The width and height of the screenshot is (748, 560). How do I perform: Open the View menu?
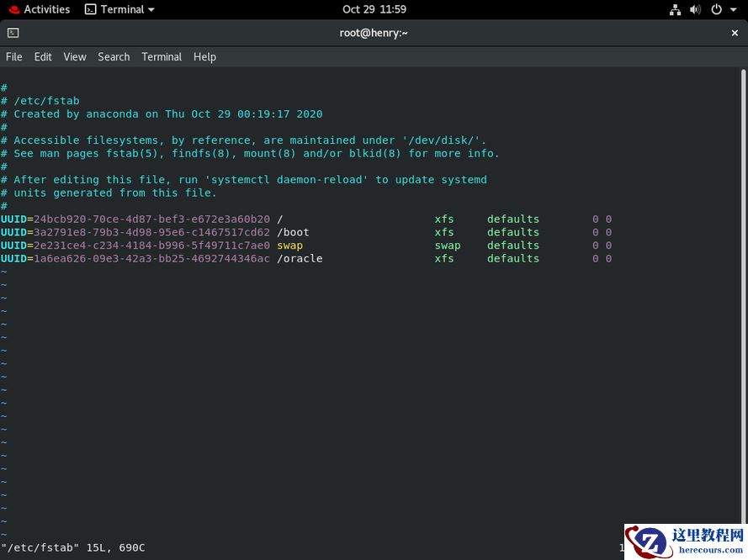coord(74,56)
